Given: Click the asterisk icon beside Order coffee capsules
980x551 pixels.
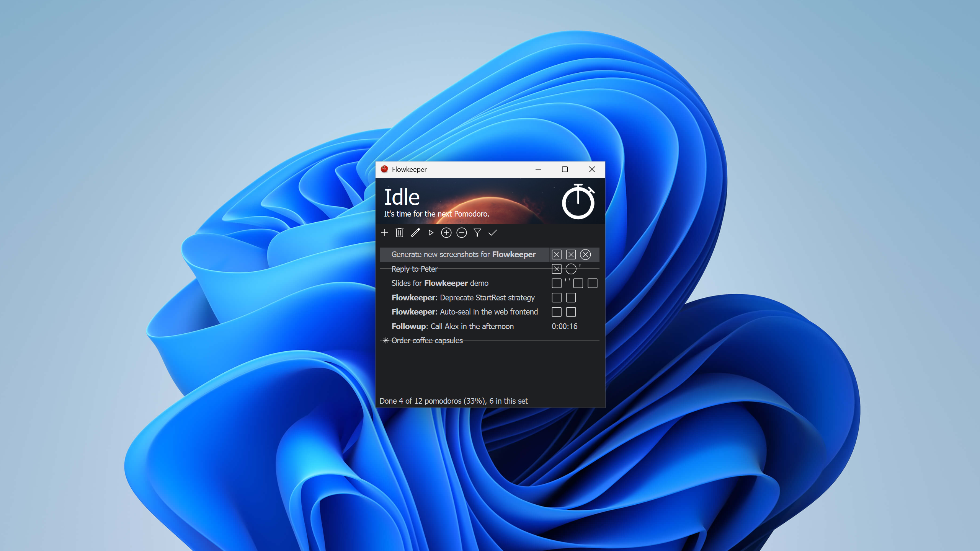Looking at the screenshot, I should 386,340.
